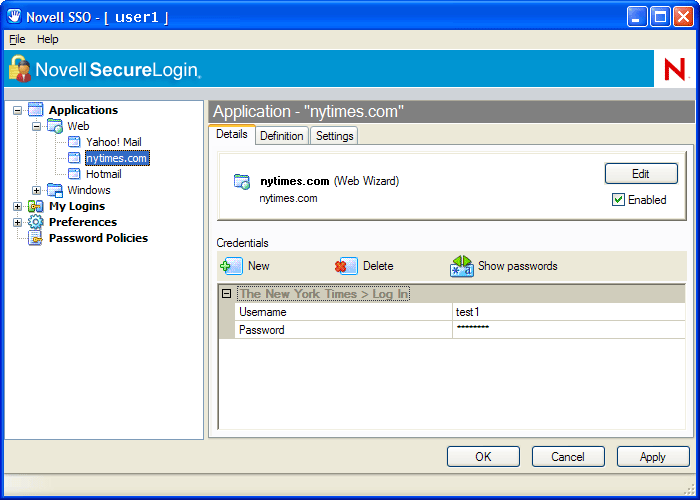Select the Applications label in the tree

point(83,110)
